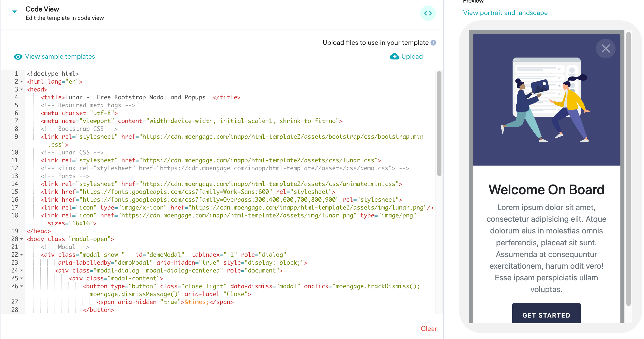The height and width of the screenshot is (339, 644).
Task: Open View portrait and landscape link
Action: [505, 13]
